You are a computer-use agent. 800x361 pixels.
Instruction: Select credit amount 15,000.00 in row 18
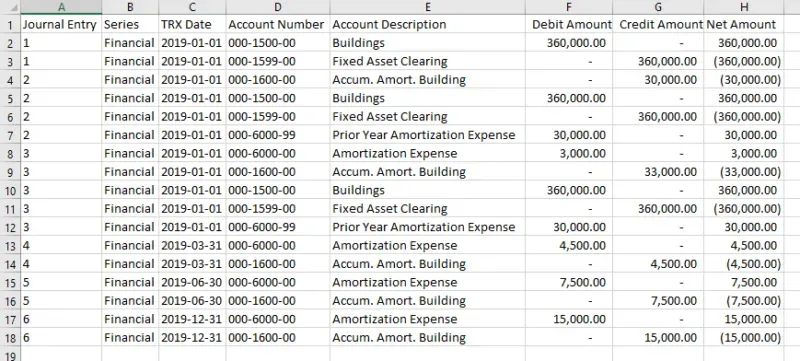[658, 338]
